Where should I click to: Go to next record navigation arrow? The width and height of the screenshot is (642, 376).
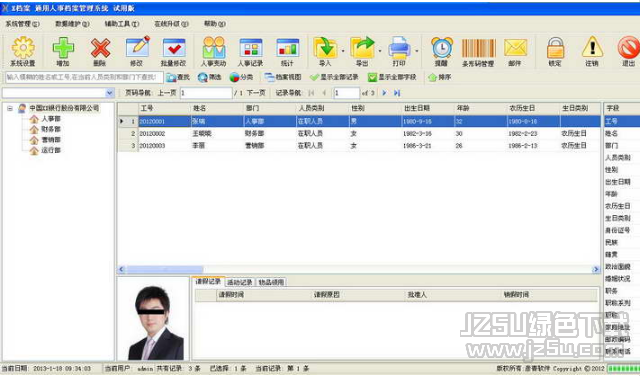click(384, 93)
